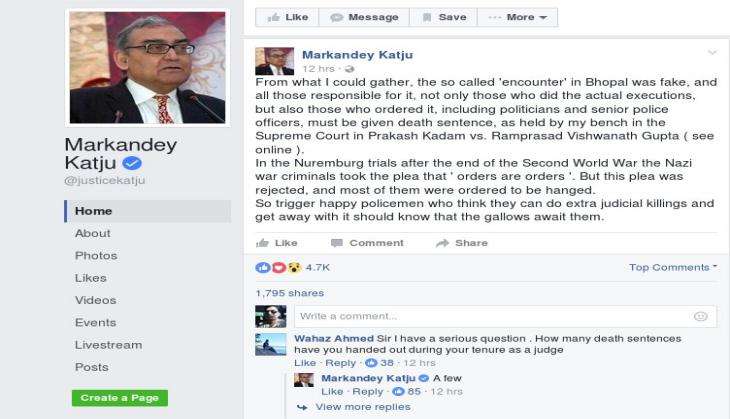
Task: Select the About sidebar item
Action: 93,233
